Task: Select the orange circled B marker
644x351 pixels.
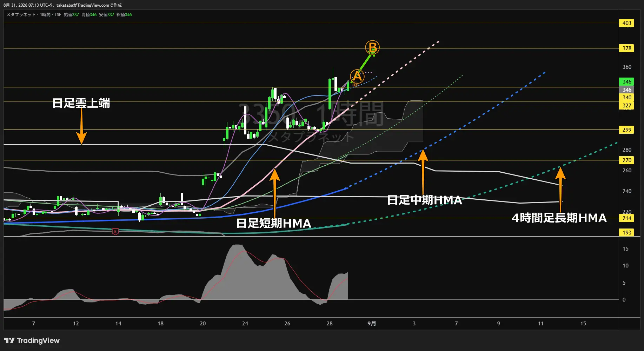Action: (372, 47)
